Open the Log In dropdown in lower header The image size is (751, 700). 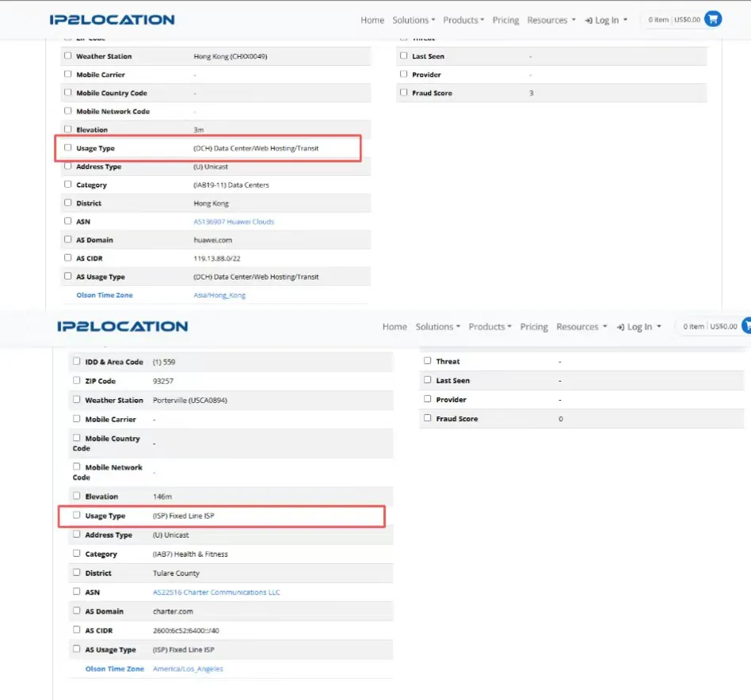click(x=639, y=327)
